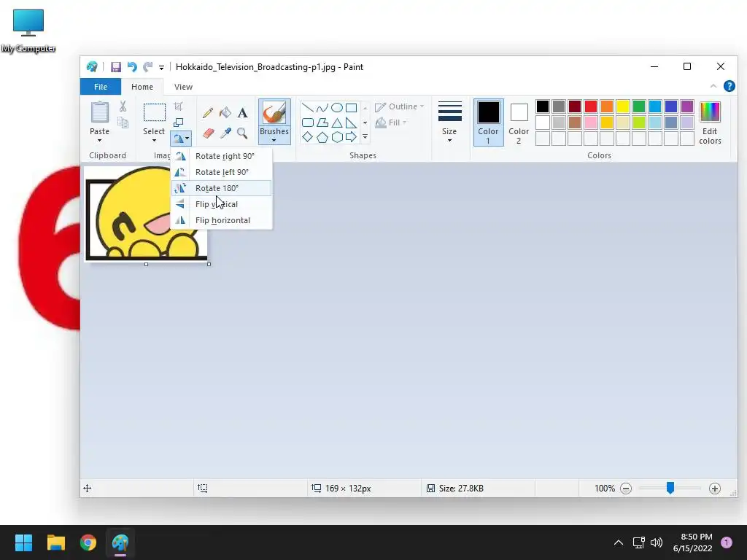
Task: Click the Save icon in title bar
Action: click(116, 67)
